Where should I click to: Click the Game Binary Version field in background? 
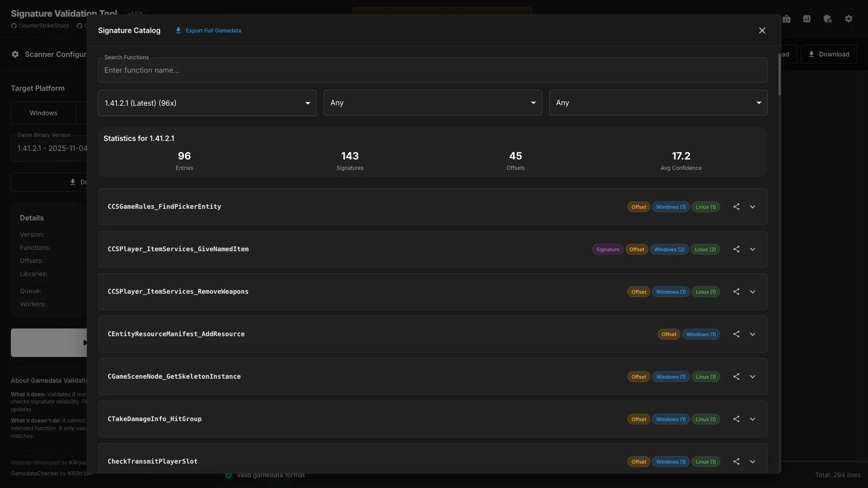tap(49, 148)
